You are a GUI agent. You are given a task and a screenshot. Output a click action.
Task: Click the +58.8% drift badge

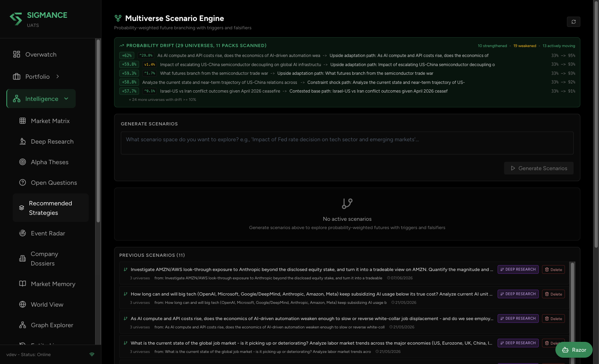tap(129, 82)
